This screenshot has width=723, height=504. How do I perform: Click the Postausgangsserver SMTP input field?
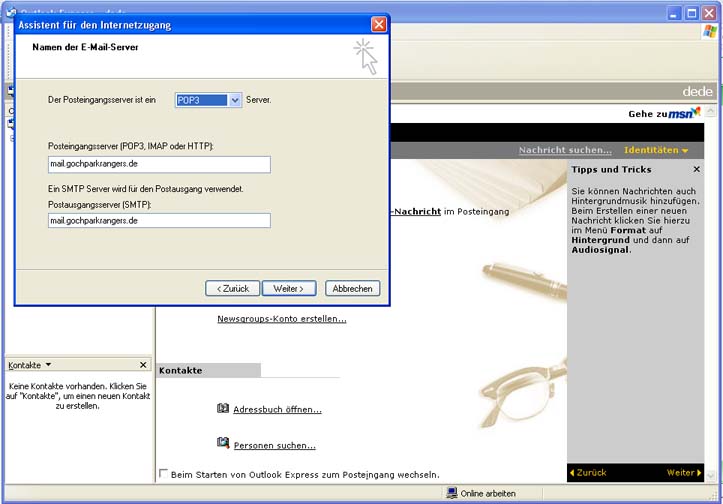point(158,220)
